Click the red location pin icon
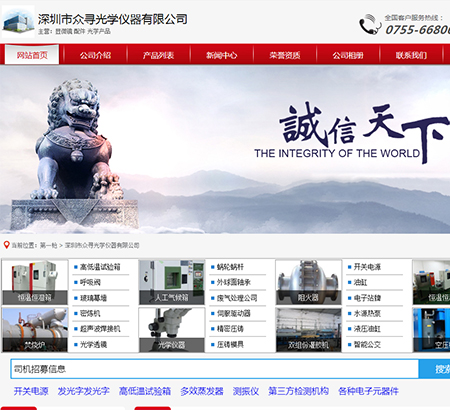 click(x=6, y=245)
